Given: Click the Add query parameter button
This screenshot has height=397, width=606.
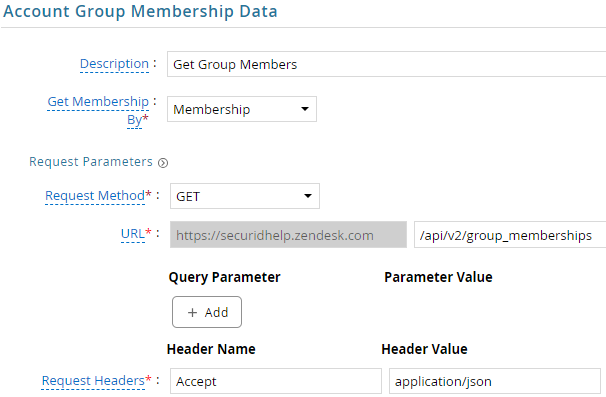Looking at the screenshot, I should (x=207, y=312).
